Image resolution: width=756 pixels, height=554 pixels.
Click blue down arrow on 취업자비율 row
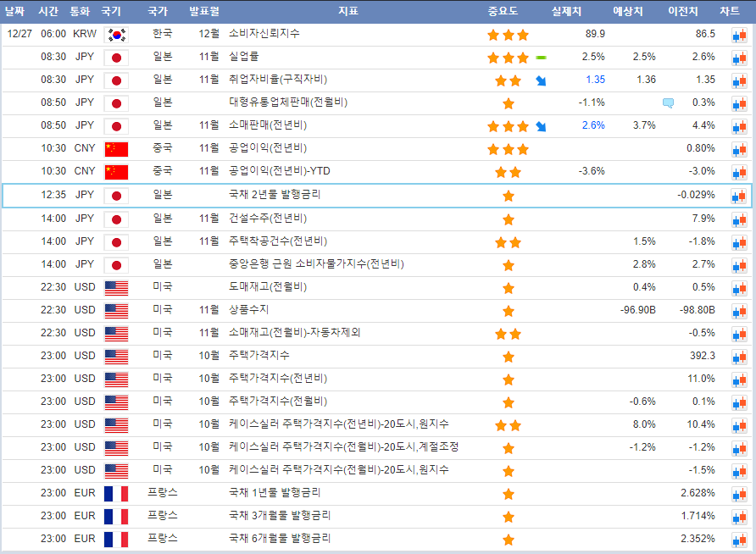(x=541, y=80)
